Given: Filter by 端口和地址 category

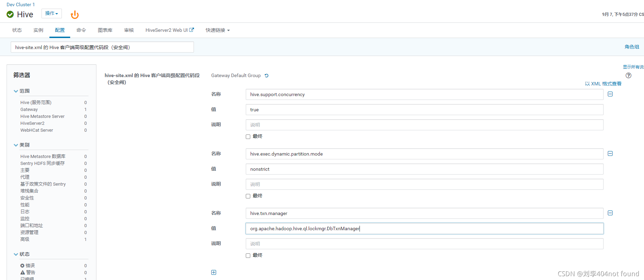Looking at the screenshot, I should (31, 225).
